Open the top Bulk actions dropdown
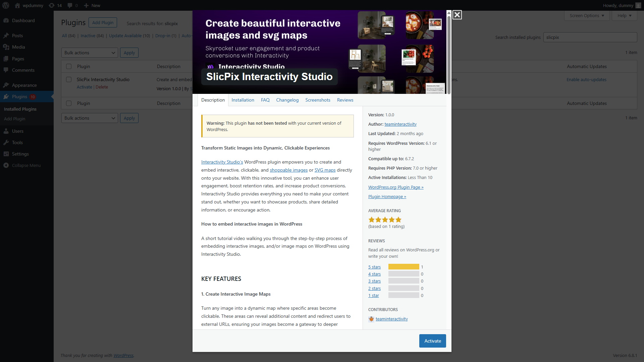This screenshot has height=362, width=644. coord(90,53)
